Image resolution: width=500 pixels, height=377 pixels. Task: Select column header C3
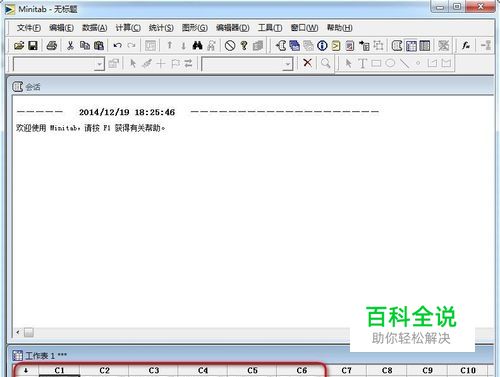pos(154,370)
